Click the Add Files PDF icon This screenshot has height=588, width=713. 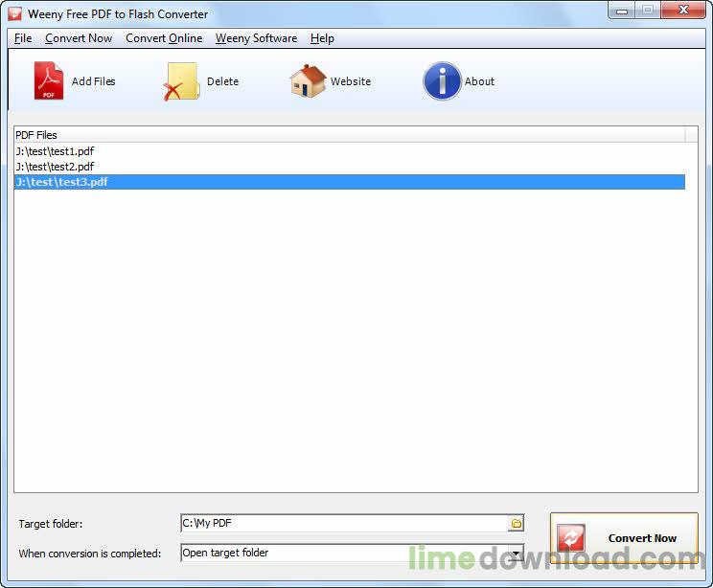(48, 80)
